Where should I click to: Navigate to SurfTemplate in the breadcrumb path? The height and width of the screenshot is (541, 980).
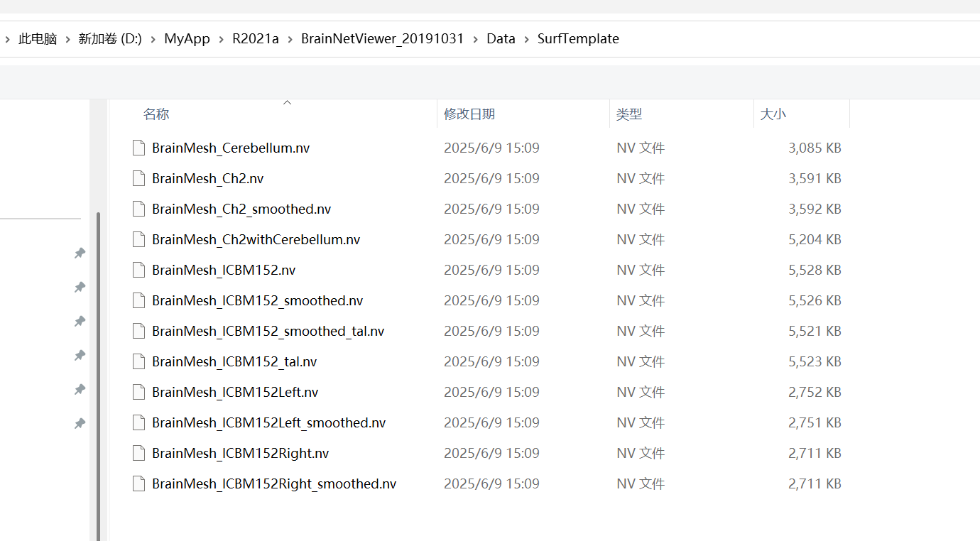pyautogui.click(x=578, y=39)
